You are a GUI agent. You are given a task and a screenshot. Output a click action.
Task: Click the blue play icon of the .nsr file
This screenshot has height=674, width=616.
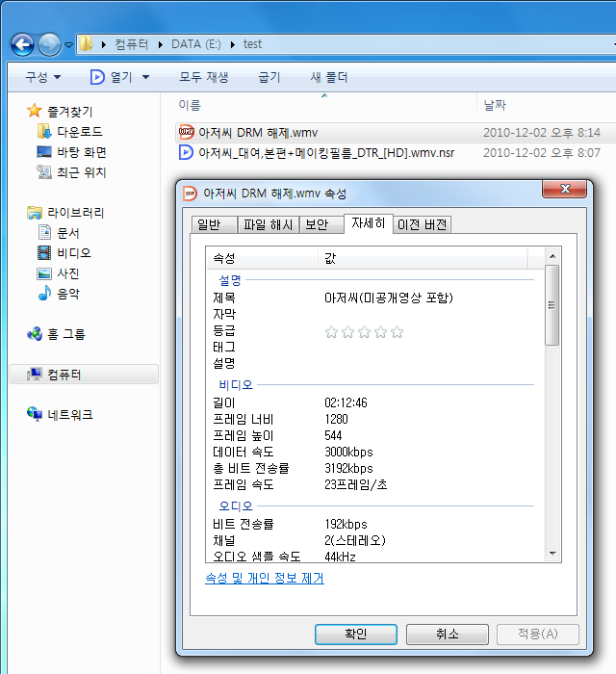186,152
